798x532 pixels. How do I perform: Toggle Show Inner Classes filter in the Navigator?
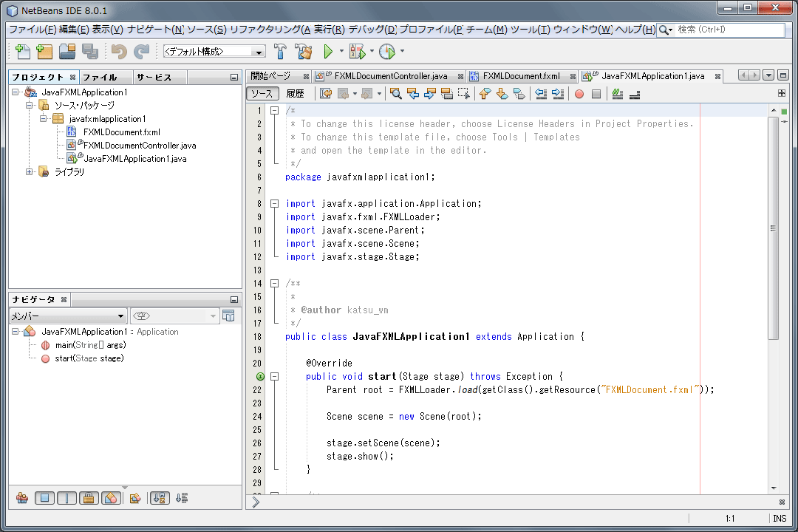click(x=111, y=498)
